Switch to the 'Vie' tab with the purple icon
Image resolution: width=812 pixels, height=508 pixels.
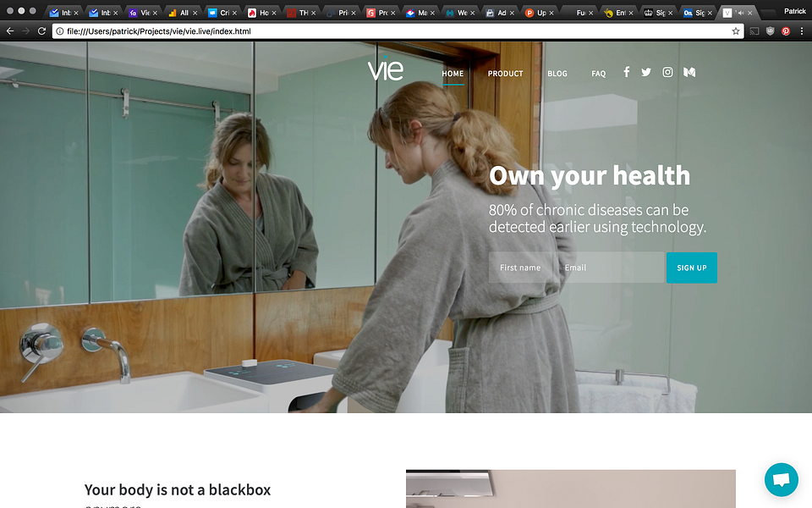[141, 13]
